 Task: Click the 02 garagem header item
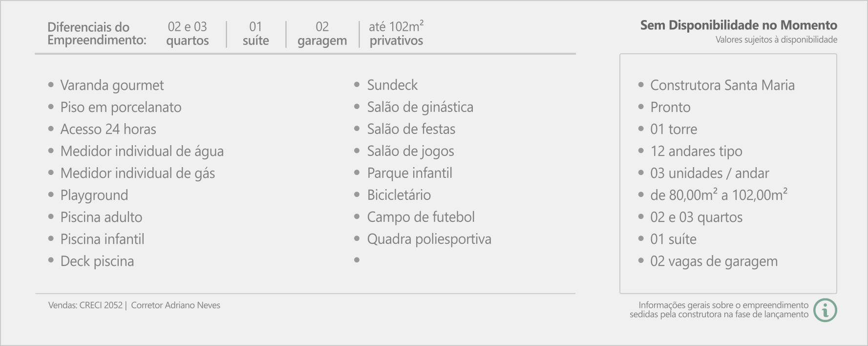[x=322, y=33]
